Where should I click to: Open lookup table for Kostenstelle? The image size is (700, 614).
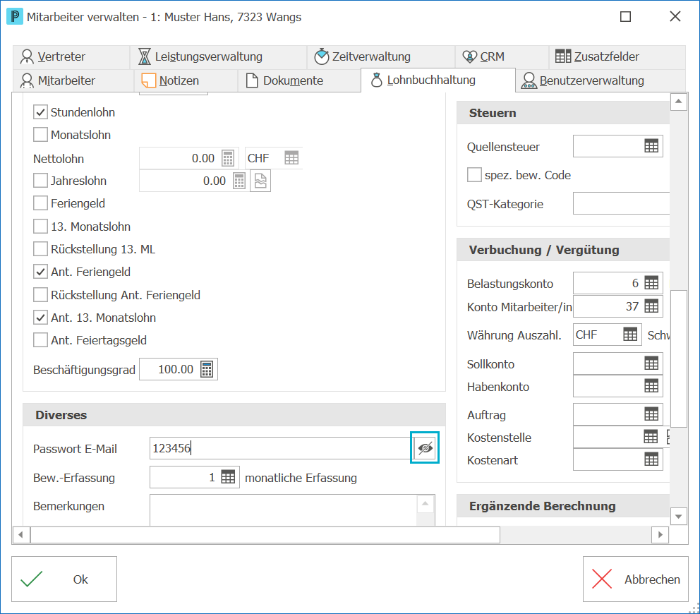click(651, 437)
